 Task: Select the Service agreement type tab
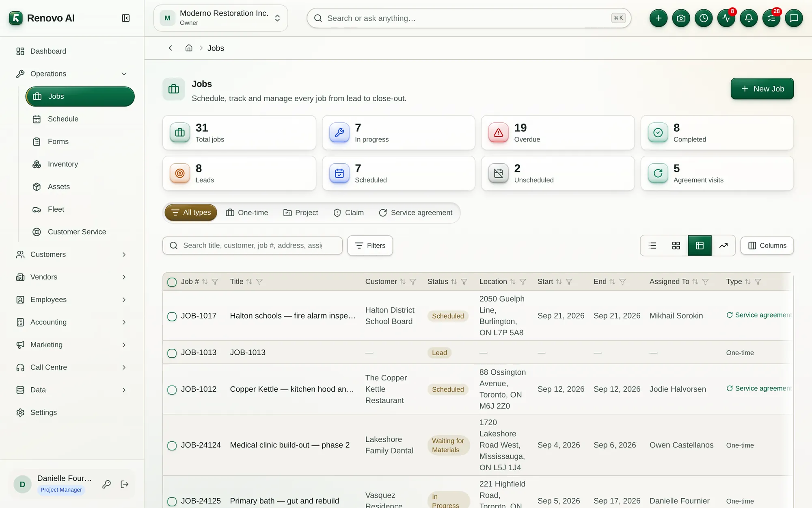click(415, 213)
